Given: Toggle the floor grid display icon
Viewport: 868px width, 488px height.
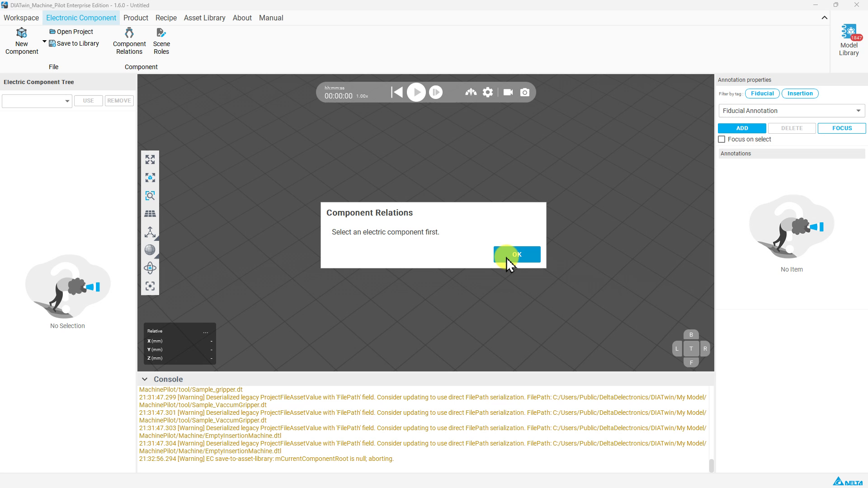Looking at the screenshot, I should coord(150,214).
